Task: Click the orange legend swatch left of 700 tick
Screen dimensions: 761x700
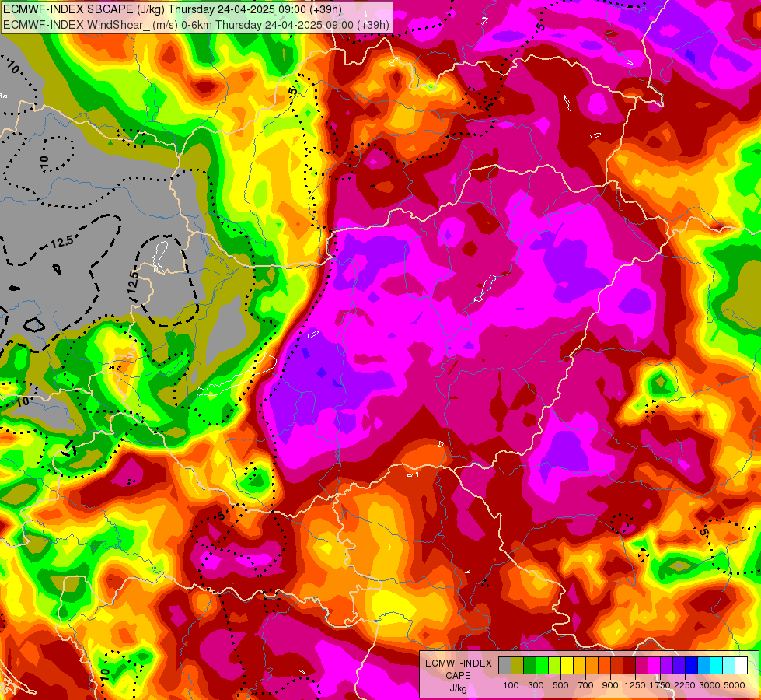Action: (592, 666)
